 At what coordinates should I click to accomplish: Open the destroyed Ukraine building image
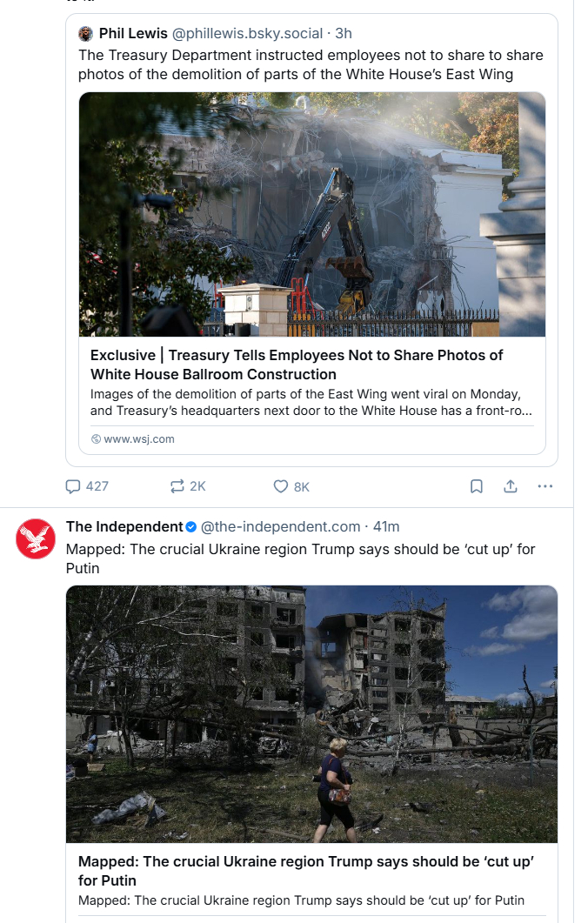click(311, 714)
